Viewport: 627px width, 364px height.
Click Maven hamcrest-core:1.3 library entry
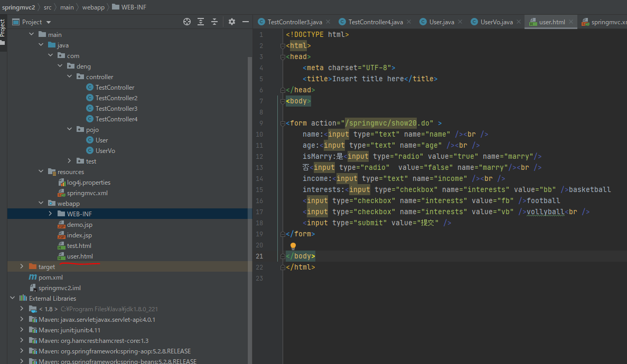[x=93, y=340]
